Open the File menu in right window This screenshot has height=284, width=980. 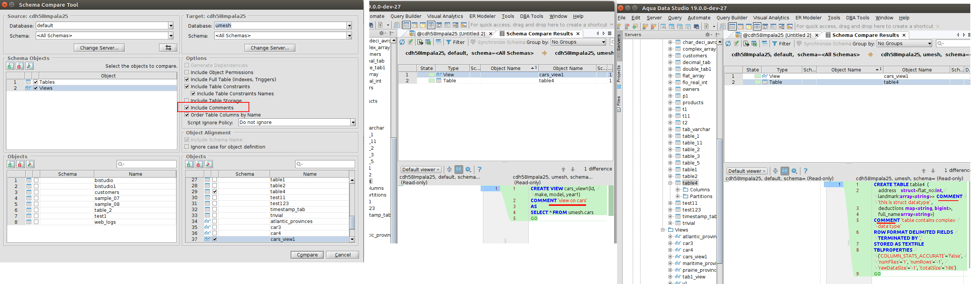tap(622, 18)
